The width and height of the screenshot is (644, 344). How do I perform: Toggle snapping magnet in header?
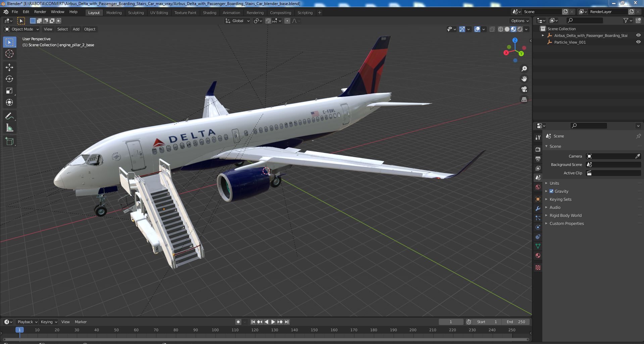click(x=268, y=21)
